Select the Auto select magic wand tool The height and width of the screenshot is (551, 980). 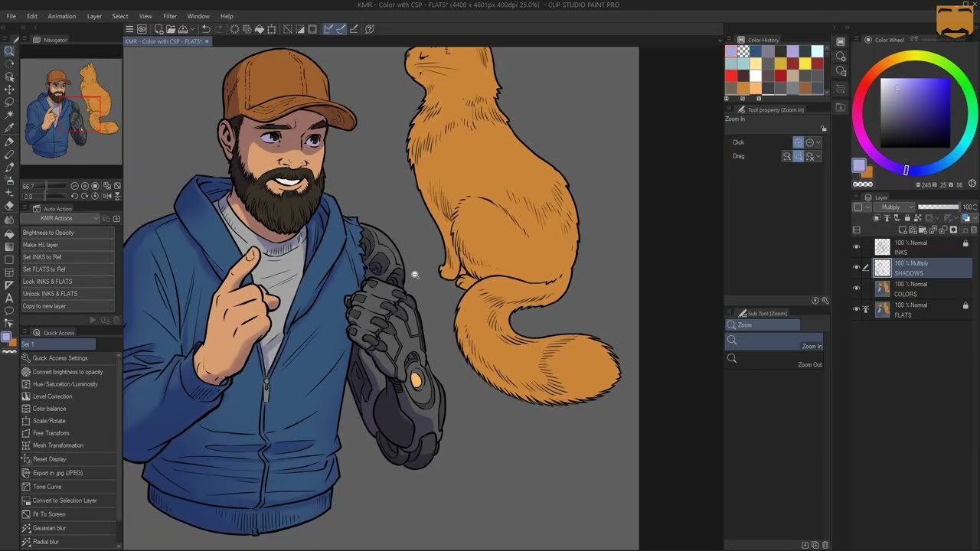coord(9,115)
